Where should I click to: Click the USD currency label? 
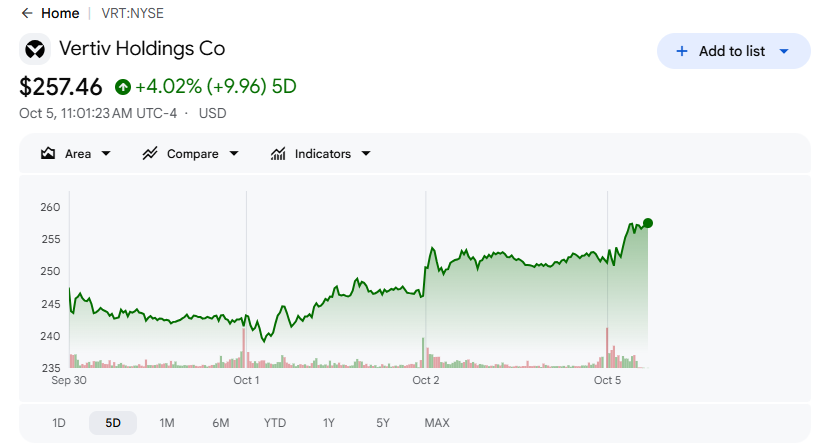212,113
